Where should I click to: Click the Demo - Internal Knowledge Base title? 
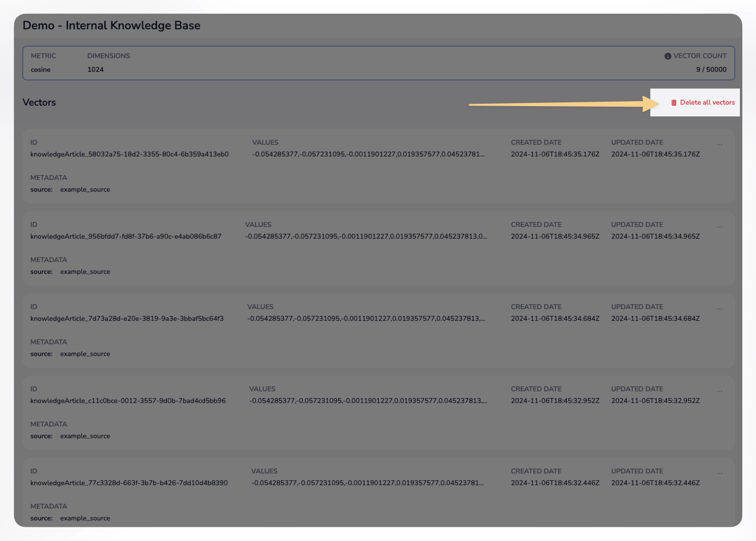pyautogui.click(x=112, y=25)
